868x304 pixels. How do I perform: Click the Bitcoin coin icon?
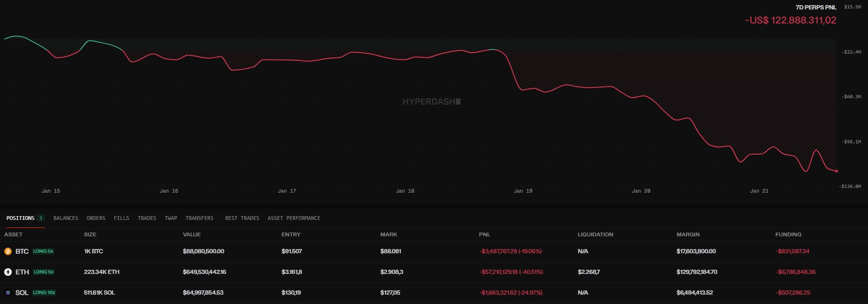tap(8, 251)
